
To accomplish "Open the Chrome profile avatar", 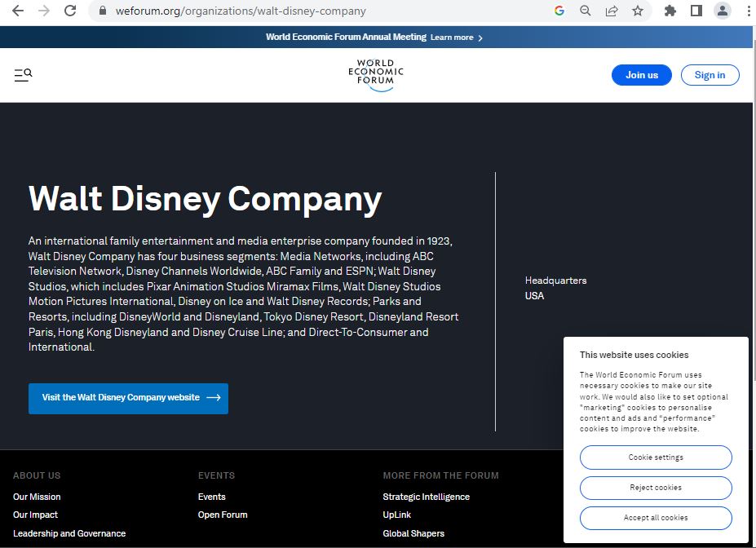I will (723, 11).
